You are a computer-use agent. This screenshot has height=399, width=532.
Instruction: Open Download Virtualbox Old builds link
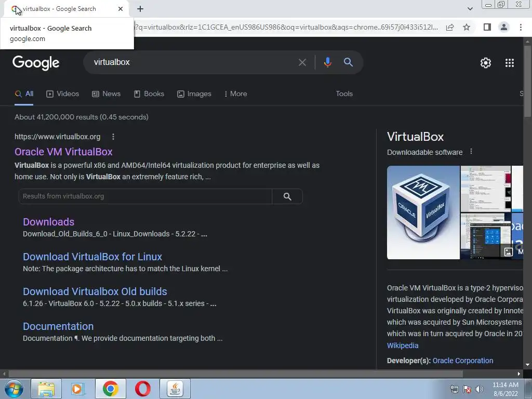95,292
